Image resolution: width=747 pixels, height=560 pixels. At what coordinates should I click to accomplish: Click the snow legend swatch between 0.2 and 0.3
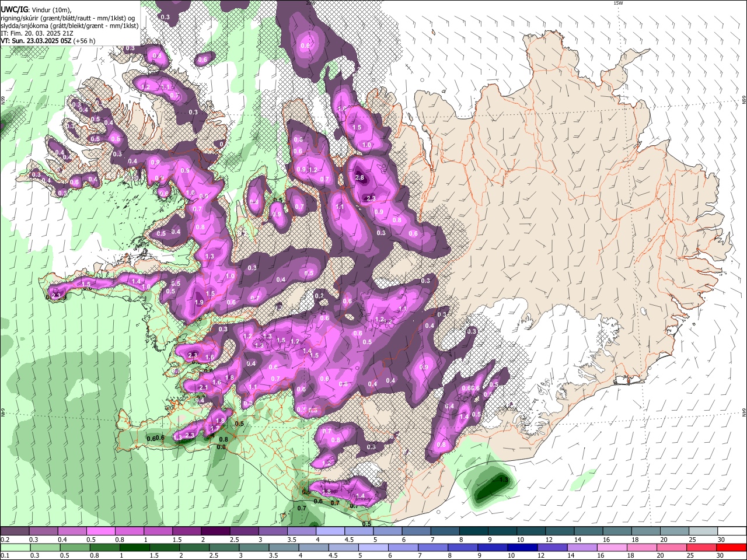click(x=15, y=531)
